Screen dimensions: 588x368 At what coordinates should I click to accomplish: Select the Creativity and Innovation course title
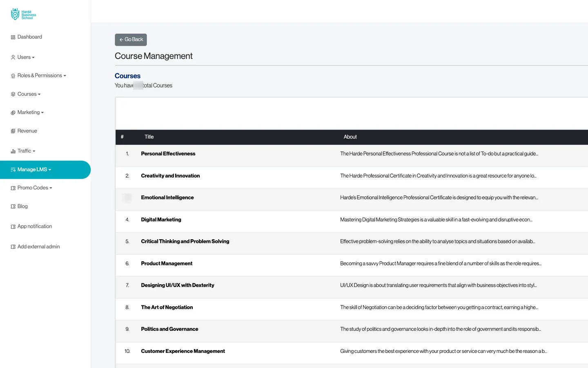tap(170, 176)
